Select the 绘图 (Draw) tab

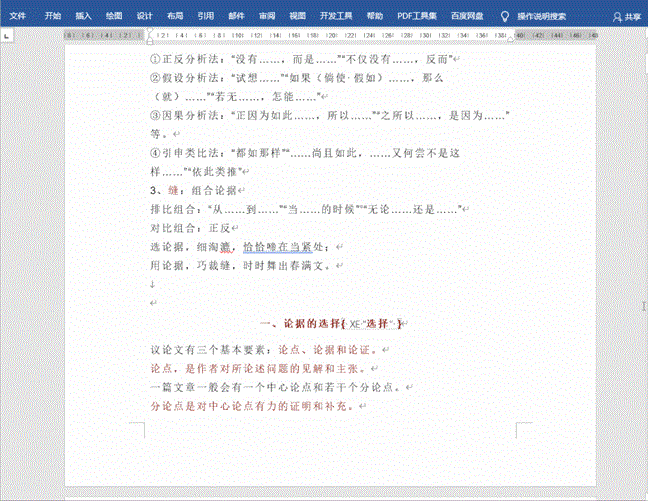click(114, 16)
